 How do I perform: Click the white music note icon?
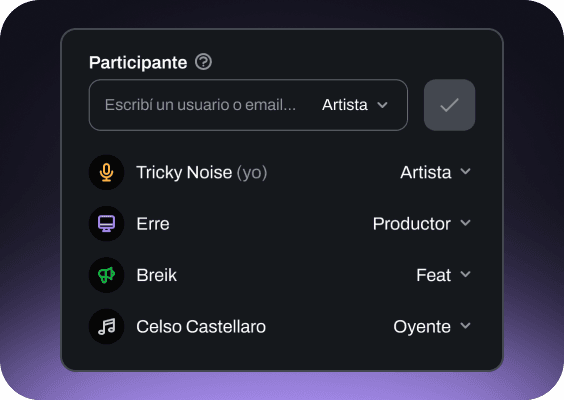pos(106,327)
